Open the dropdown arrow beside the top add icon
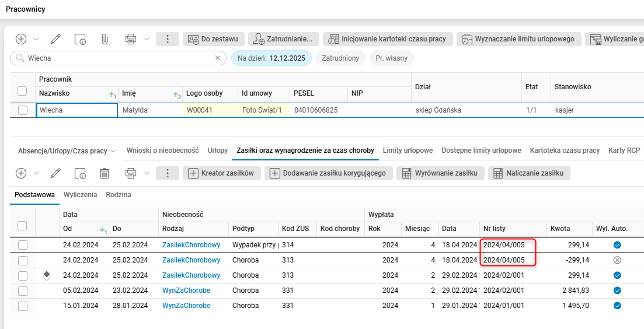Screen dimensions: 644x329 [x=36, y=39]
